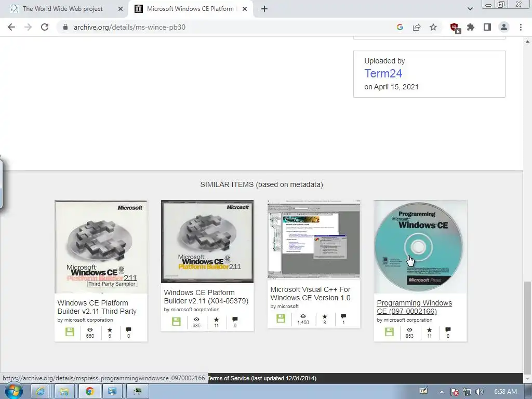Screen dimensions: 532x399
Task: Open Programming Windows CE (097-0002166) link
Action: click(414, 307)
